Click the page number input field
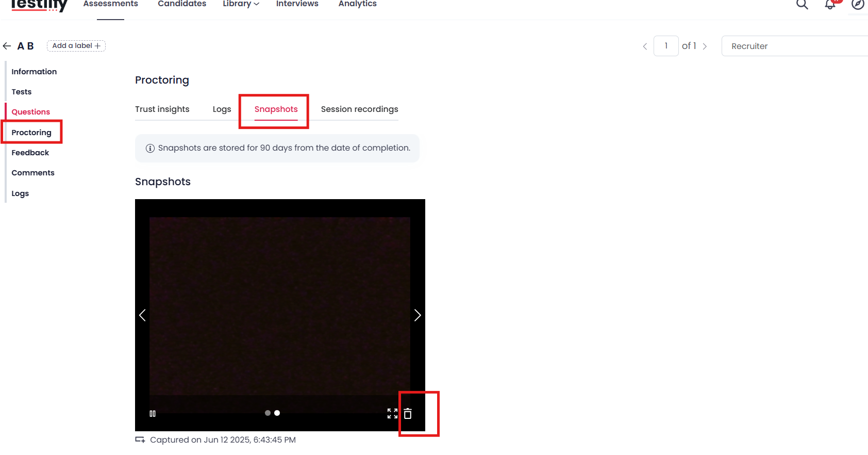Screen dimensions: 868x455 click(666, 46)
